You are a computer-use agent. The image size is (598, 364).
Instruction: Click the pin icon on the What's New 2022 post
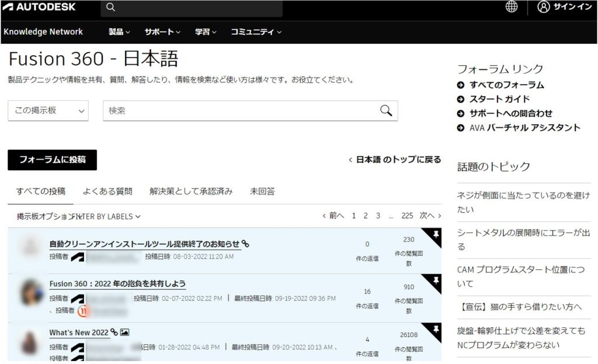pos(436,328)
